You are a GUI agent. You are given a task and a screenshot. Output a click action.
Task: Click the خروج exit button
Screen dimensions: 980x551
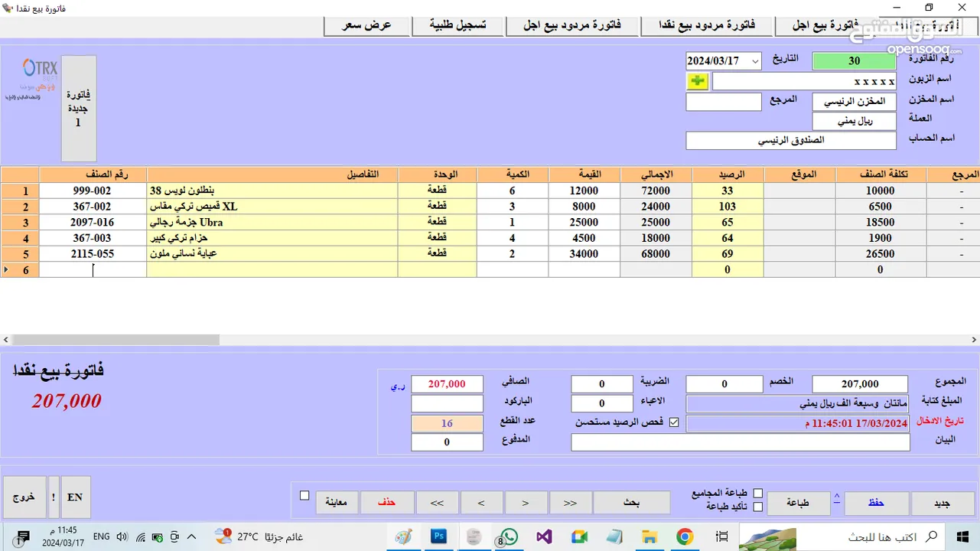click(24, 497)
